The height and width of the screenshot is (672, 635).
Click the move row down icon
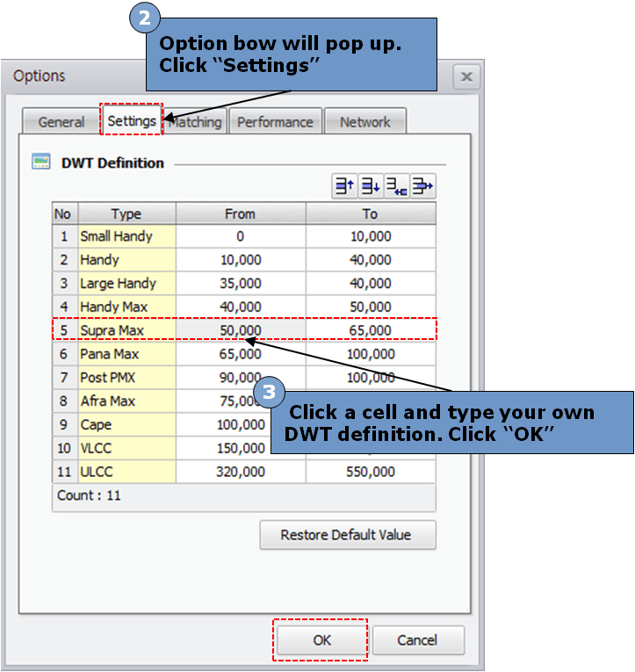coord(371,186)
